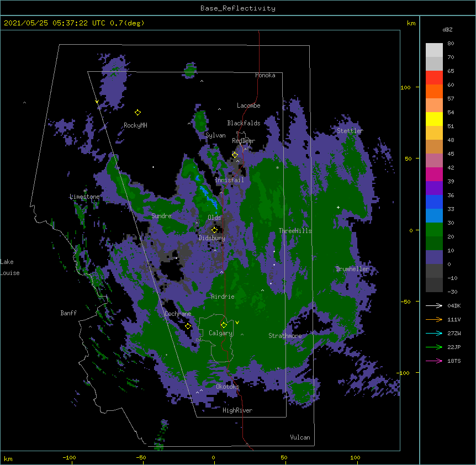This screenshot has height=465, width=476.
Task: Select the magenta 39-42 dBZ swatch
Action: pyautogui.click(x=434, y=174)
